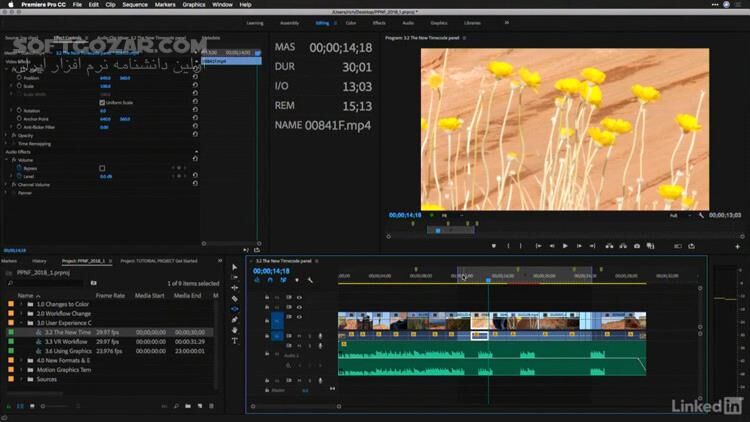Toggle Volume Bypass checkbox
The width and height of the screenshot is (750, 422).
[x=102, y=168]
